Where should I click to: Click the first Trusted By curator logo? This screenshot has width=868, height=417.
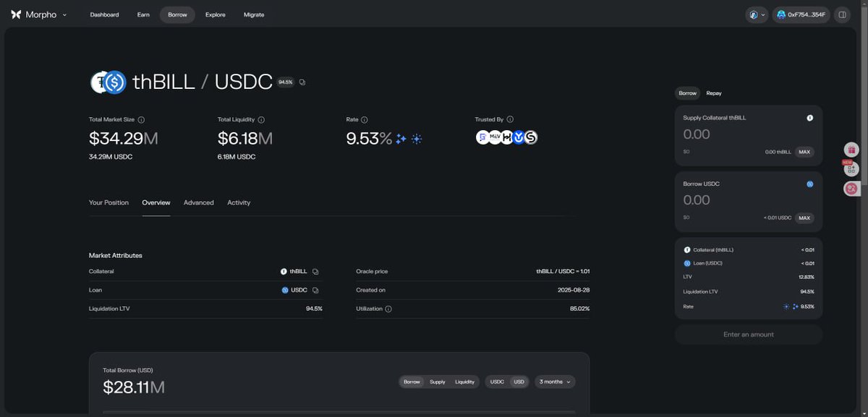[x=482, y=137]
